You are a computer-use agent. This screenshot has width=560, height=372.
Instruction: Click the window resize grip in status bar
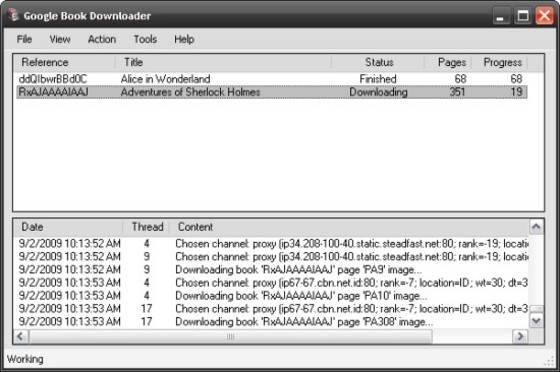pos(549,361)
